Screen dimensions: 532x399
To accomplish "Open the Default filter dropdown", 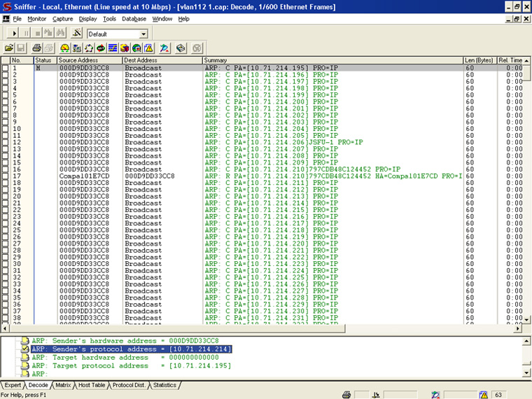I will tap(143, 34).
